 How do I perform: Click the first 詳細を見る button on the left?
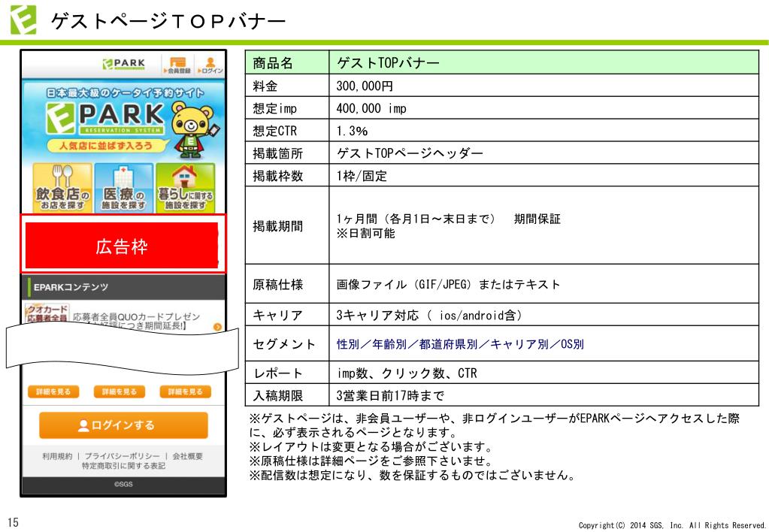pyautogui.click(x=53, y=391)
